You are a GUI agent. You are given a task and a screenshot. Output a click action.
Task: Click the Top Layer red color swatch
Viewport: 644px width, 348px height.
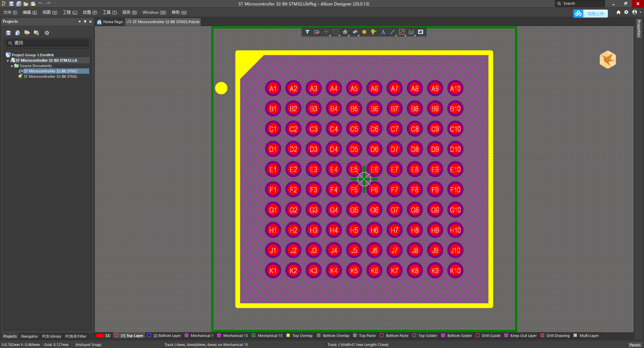(116, 335)
